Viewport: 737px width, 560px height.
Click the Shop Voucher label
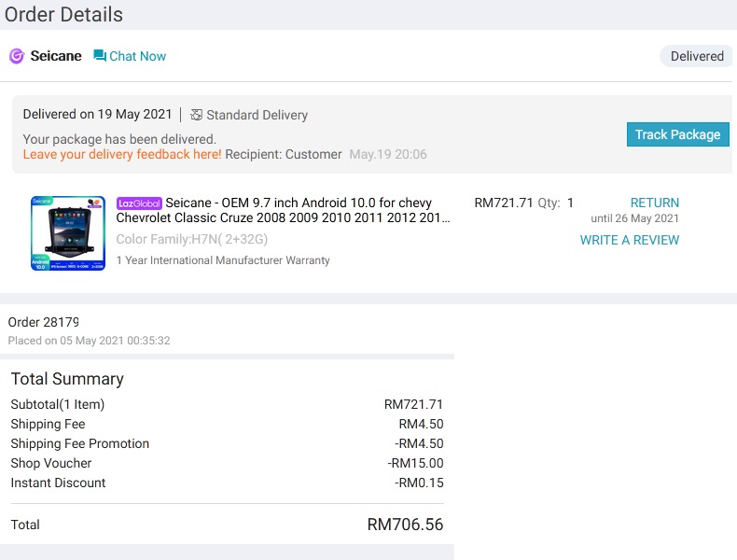coord(51,463)
